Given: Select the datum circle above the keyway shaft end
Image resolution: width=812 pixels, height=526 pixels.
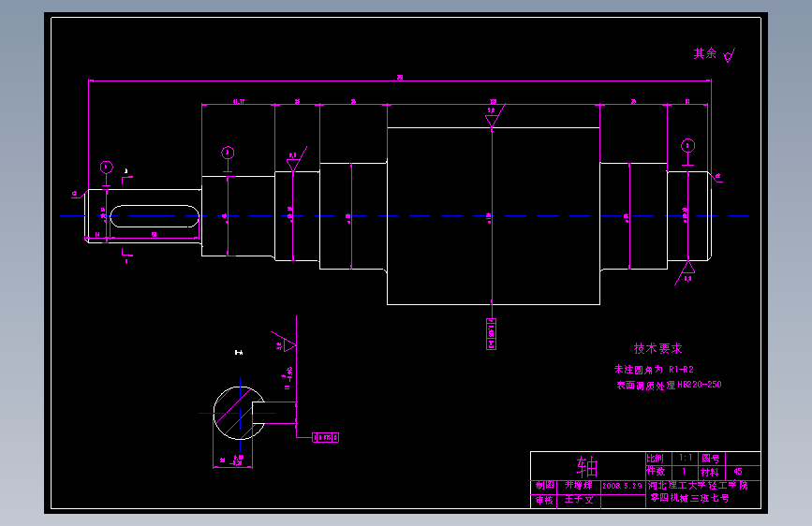Looking at the screenshot, I should pyautogui.click(x=106, y=168).
